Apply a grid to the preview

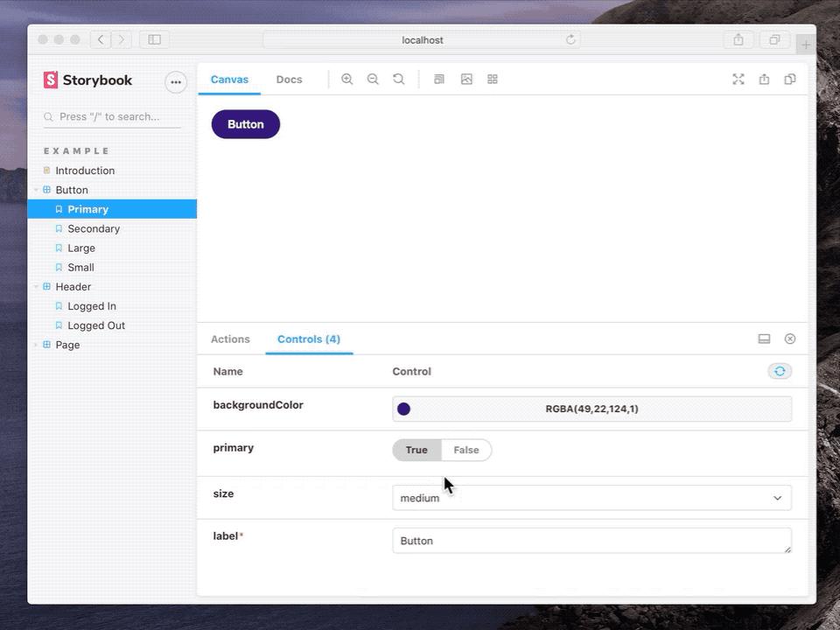(493, 79)
